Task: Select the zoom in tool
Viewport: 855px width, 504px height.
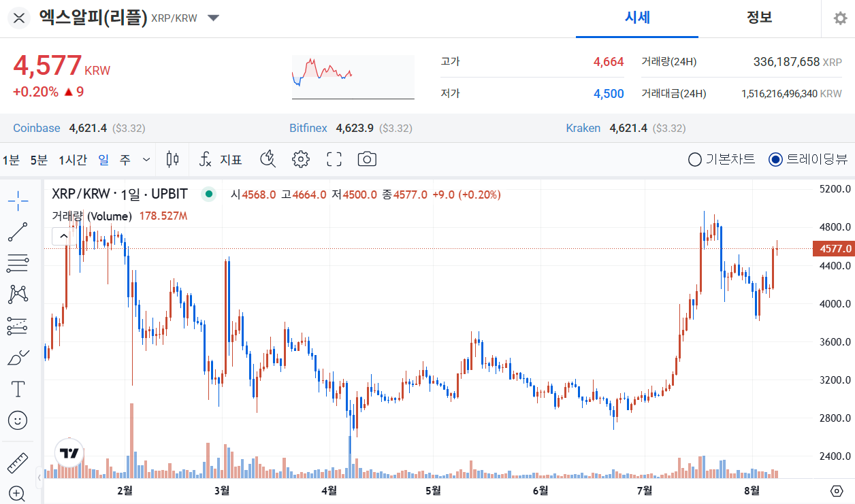Action: 18,493
